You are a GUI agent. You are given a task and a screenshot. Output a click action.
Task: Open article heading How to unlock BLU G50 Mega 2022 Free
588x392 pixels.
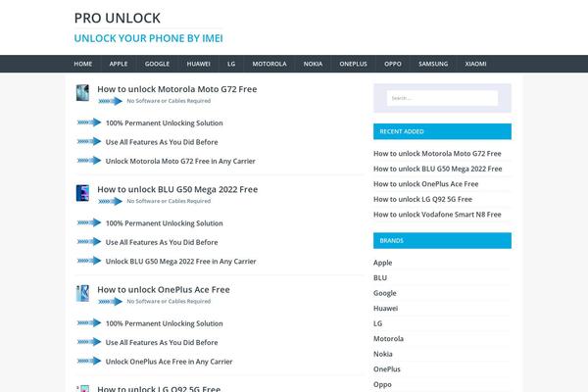[x=177, y=189]
